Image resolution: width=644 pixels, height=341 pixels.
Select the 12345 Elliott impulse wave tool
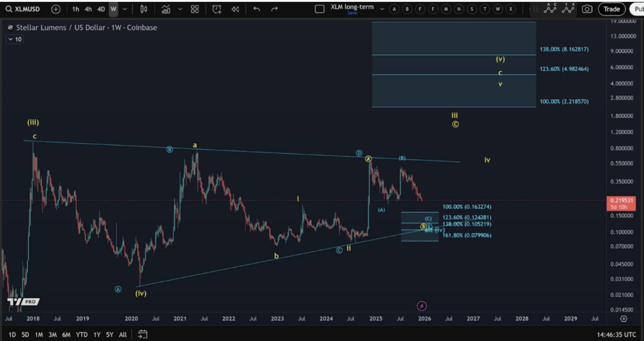point(569,9)
